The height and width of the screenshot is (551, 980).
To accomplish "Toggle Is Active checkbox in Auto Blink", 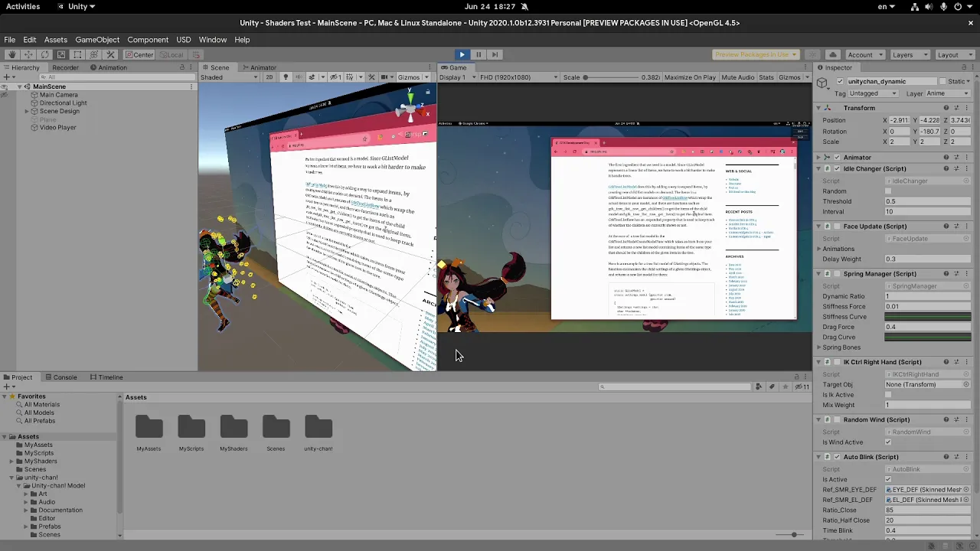I will 888,480.
